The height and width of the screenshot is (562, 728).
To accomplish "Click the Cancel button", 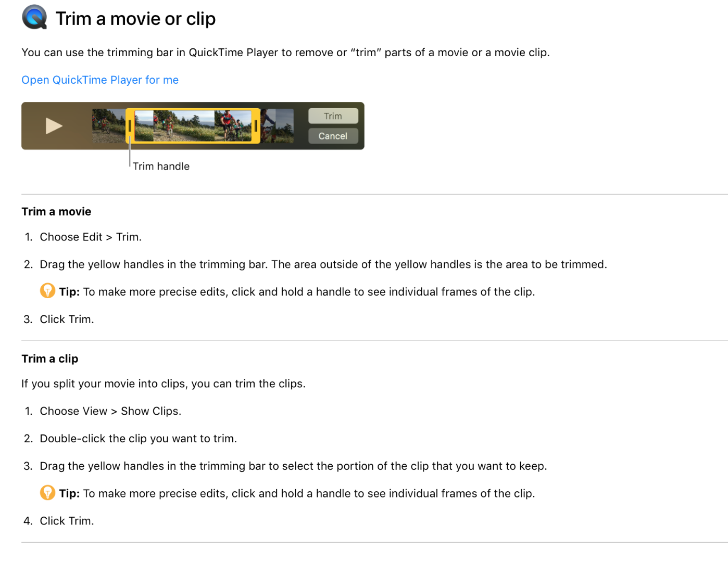I will [x=333, y=136].
